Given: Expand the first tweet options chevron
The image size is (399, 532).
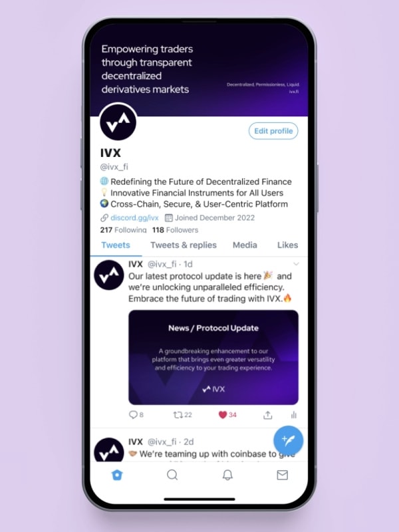Looking at the screenshot, I should 296,264.
